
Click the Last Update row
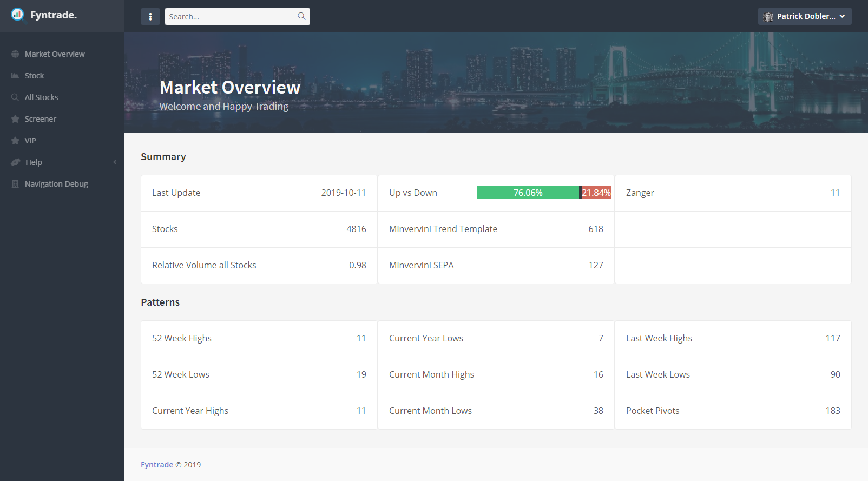(x=259, y=193)
